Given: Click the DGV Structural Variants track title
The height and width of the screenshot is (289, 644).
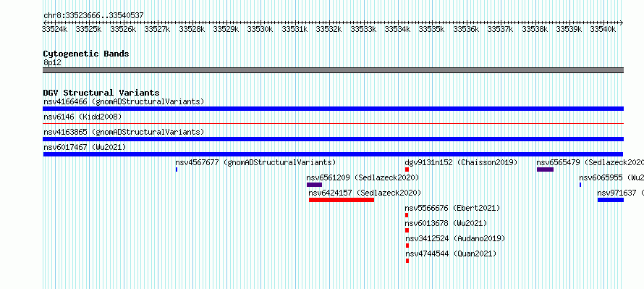Looking at the screenshot, I should click(101, 93).
